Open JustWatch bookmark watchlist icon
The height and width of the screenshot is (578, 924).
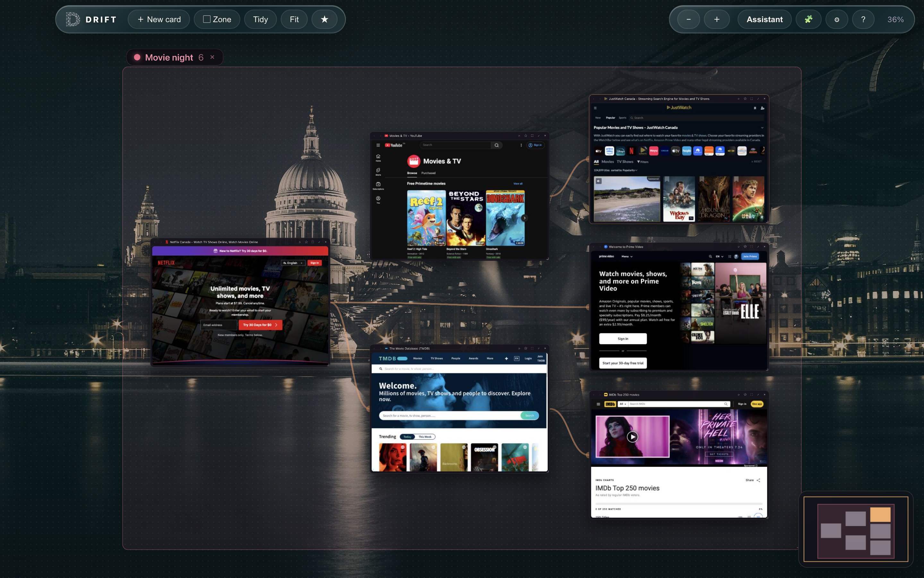[755, 108]
